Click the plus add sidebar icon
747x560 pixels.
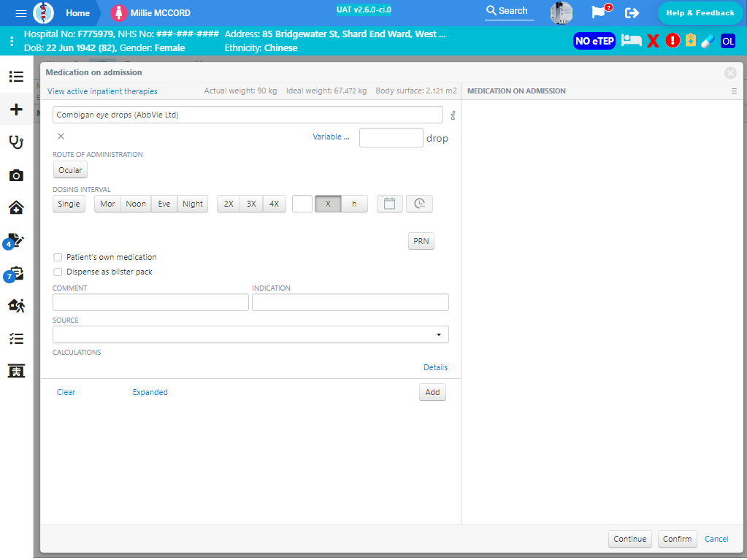click(16, 110)
